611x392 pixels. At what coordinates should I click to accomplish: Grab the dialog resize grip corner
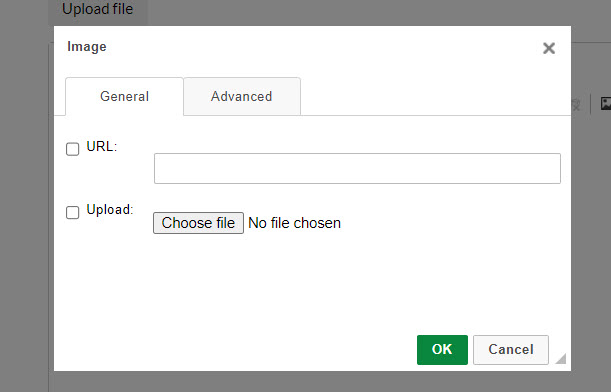(561, 358)
